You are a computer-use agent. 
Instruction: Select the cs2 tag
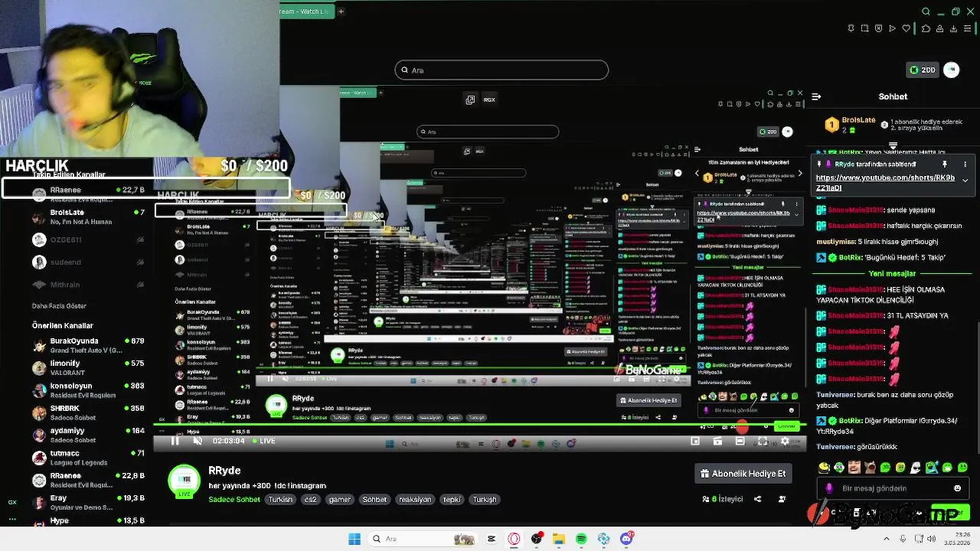[310, 500]
